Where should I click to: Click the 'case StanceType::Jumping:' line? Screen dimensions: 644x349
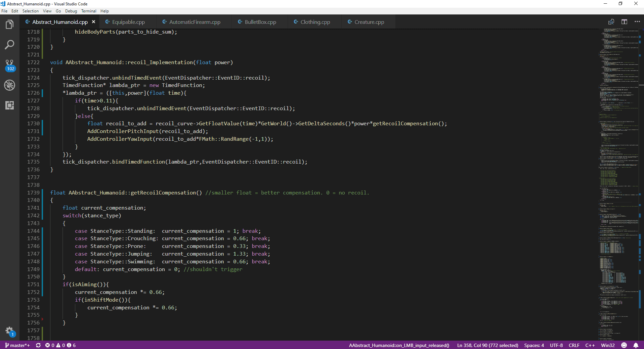172,254
